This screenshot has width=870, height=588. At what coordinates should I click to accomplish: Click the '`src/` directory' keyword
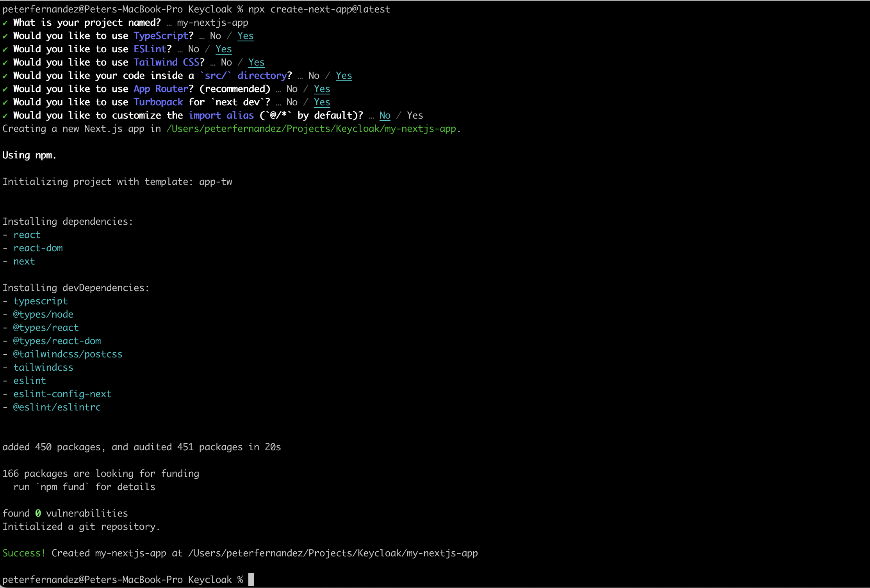click(243, 76)
